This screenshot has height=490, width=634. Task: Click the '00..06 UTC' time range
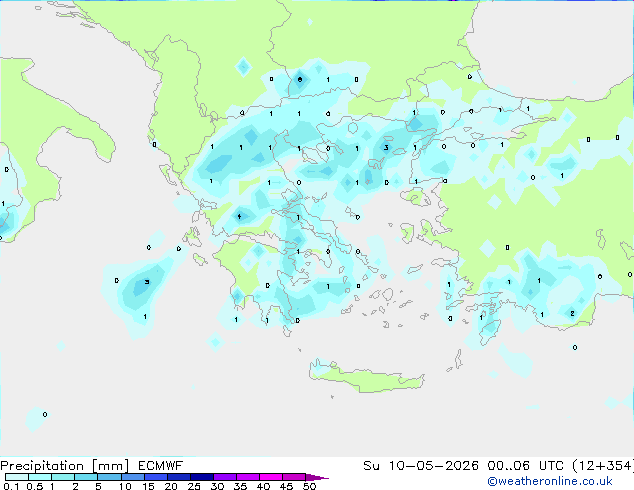(525, 466)
